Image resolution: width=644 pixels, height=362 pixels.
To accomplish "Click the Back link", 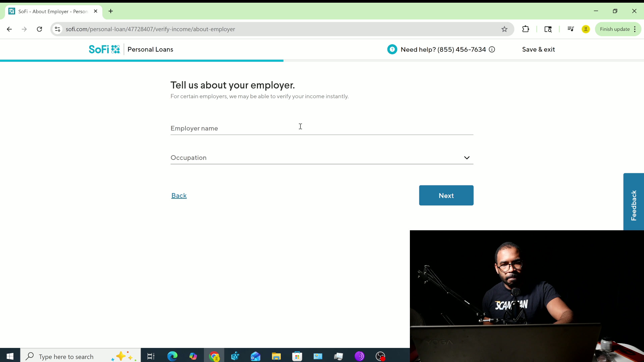I will [179, 195].
